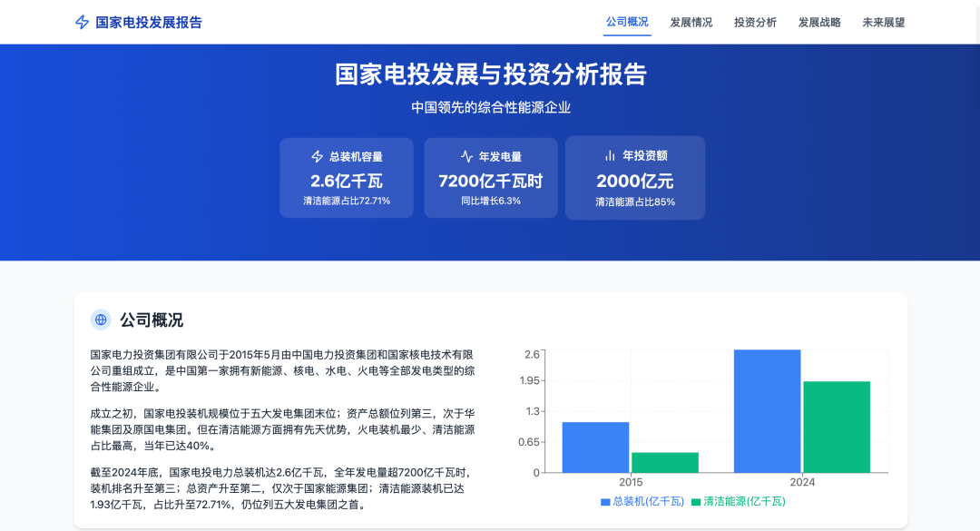Click the 0.65 y-axis label
Screen dimensions: 980x531
click(529, 442)
